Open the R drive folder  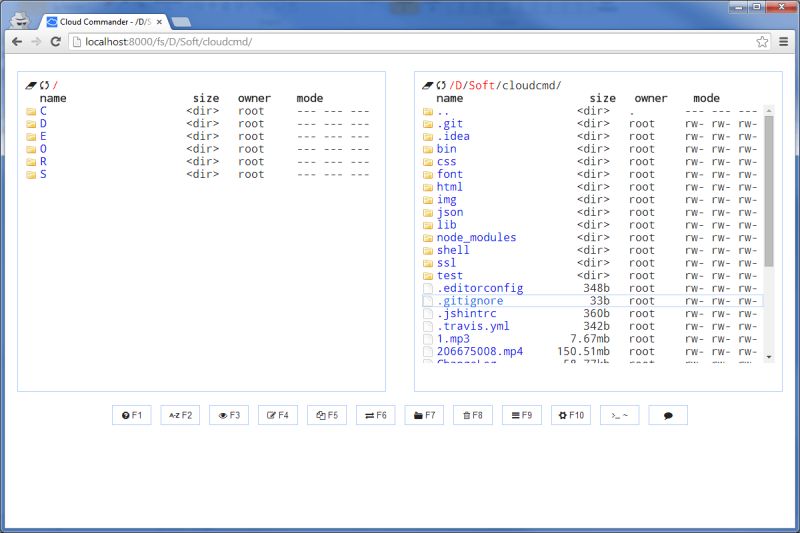tap(43, 161)
